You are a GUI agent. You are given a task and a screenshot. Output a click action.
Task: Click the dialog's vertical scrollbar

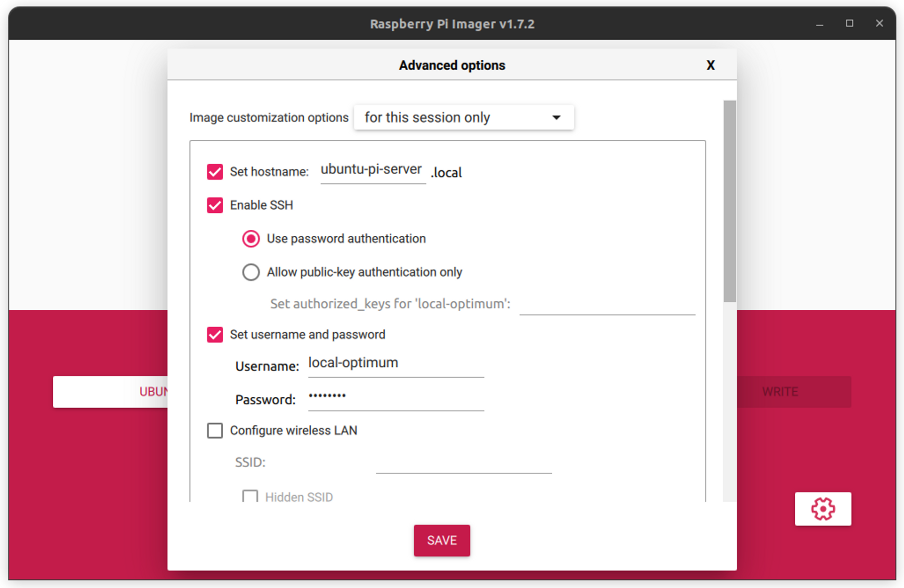coord(729,201)
